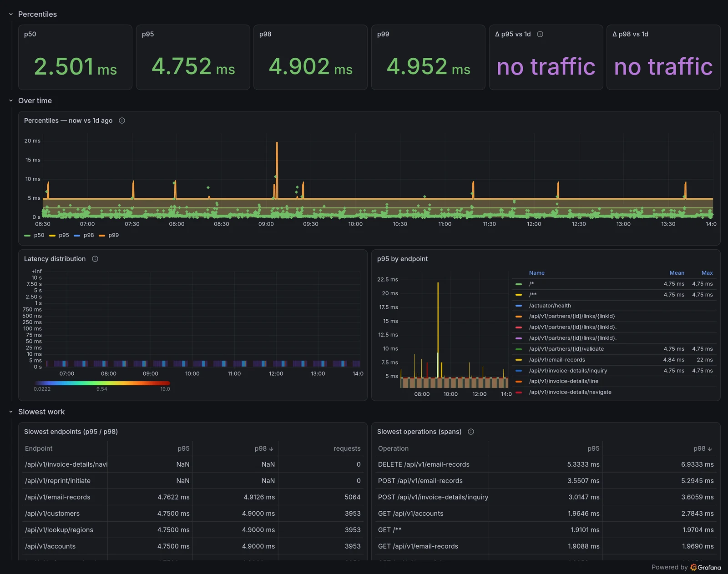Toggle the p99 series in chart legend
This screenshot has height=574, width=728.
(109, 235)
